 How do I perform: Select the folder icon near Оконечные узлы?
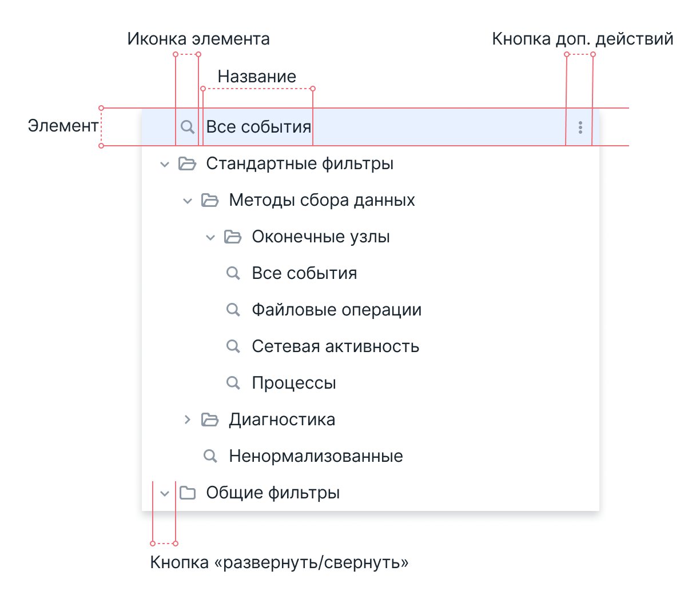click(233, 237)
